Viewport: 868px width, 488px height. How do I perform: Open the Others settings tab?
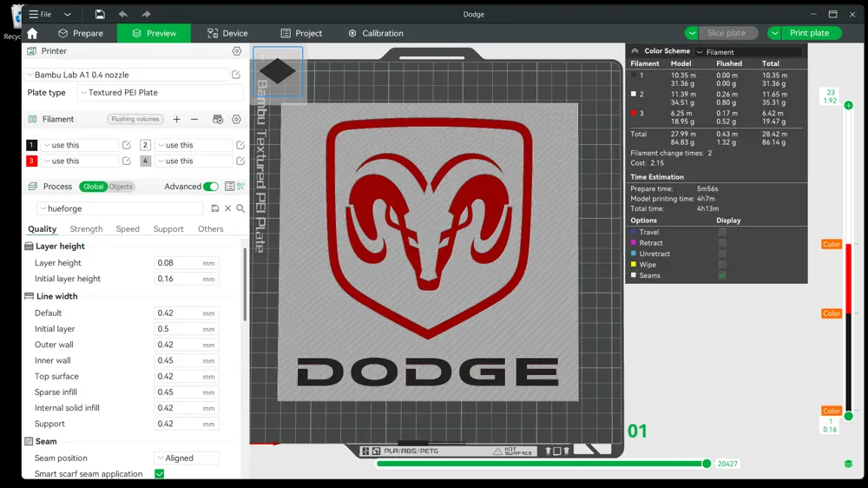pyautogui.click(x=211, y=228)
